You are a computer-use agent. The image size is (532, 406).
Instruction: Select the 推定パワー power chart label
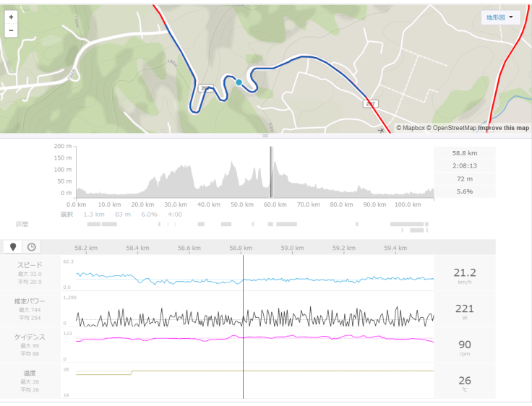tap(30, 301)
